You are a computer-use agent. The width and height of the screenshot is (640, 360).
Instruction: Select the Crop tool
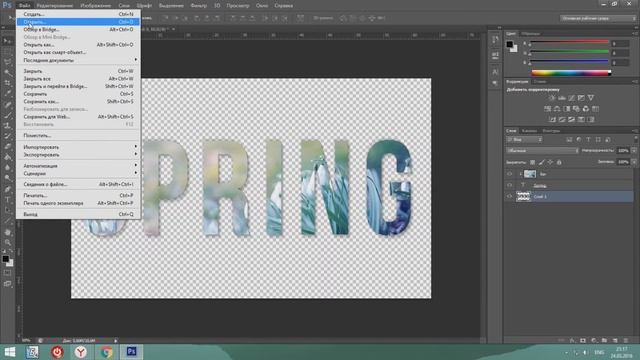[7, 83]
